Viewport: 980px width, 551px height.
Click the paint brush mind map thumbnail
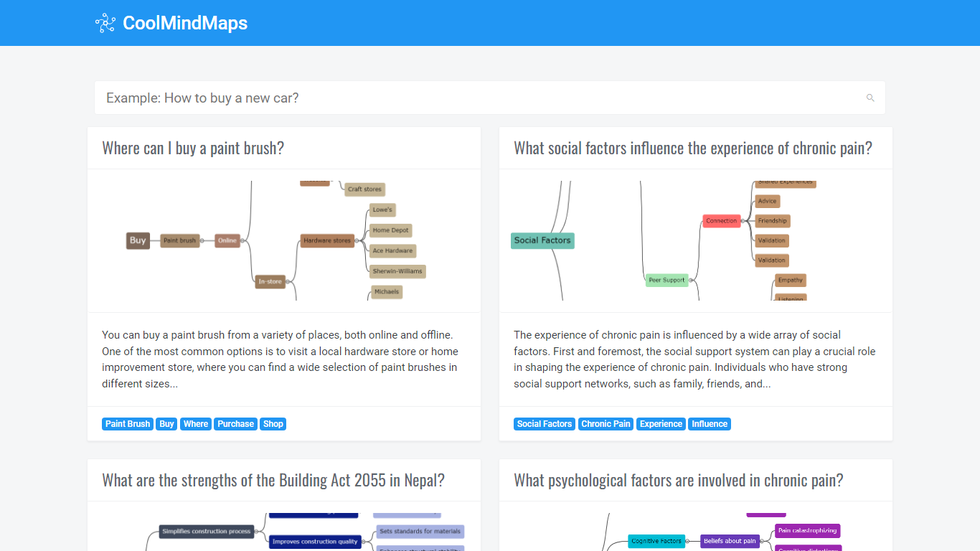283,240
